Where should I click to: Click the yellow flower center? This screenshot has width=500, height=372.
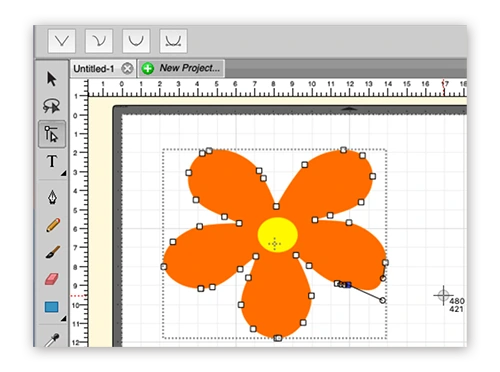[x=278, y=235]
